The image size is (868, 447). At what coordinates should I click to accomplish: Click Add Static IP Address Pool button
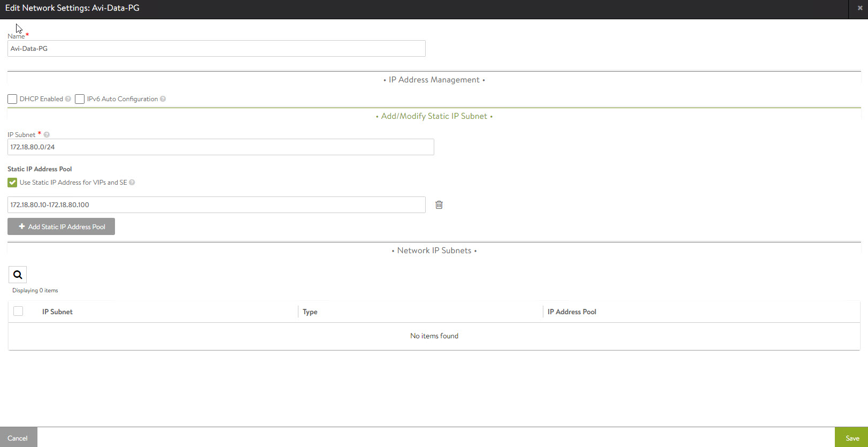coord(61,226)
